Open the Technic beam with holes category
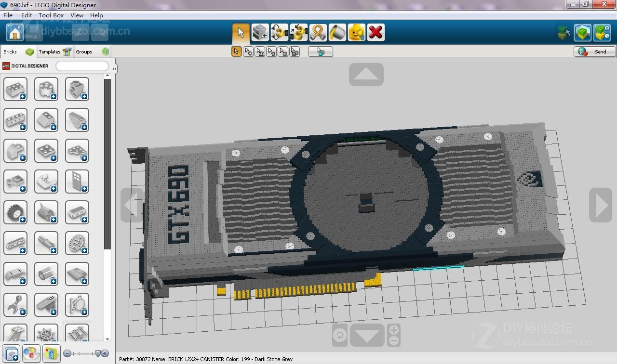 point(15,243)
